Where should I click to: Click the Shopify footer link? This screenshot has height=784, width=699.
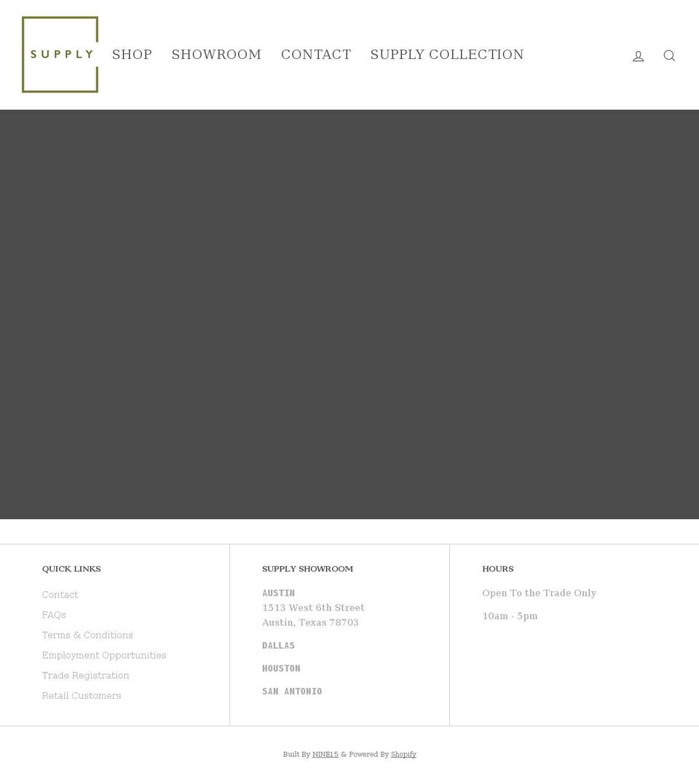click(x=403, y=754)
